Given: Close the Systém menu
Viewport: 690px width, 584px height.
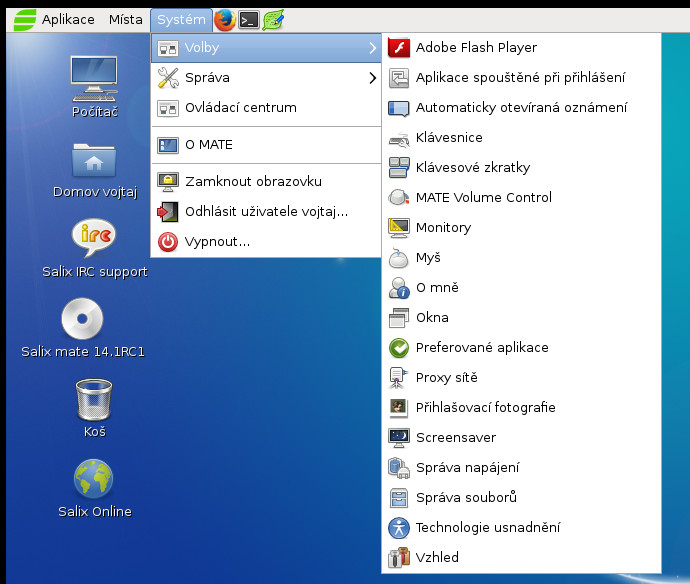Looking at the screenshot, I should tap(181, 20).
